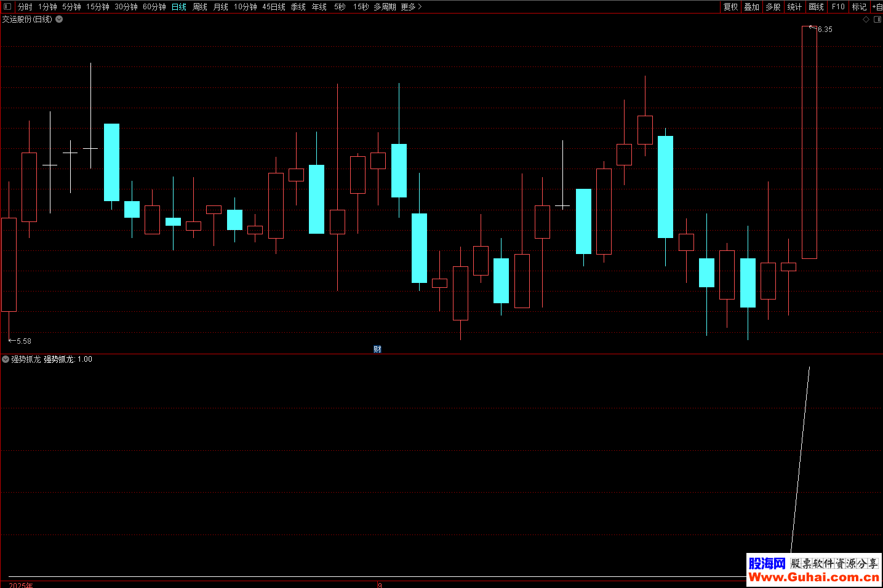Image resolution: width=883 pixels, height=588 pixels.
Task: Click the 6.35 high price label
Action: pyautogui.click(x=825, y=30)
